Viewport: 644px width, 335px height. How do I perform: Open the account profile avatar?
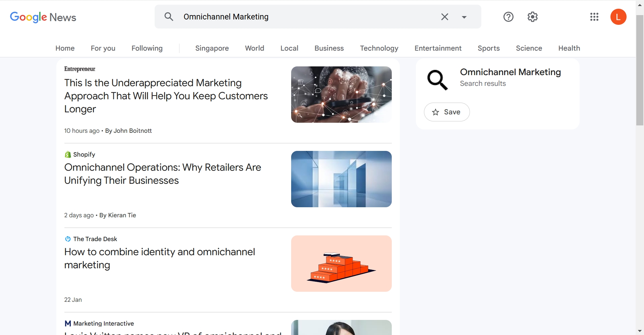tap(618, 17)
